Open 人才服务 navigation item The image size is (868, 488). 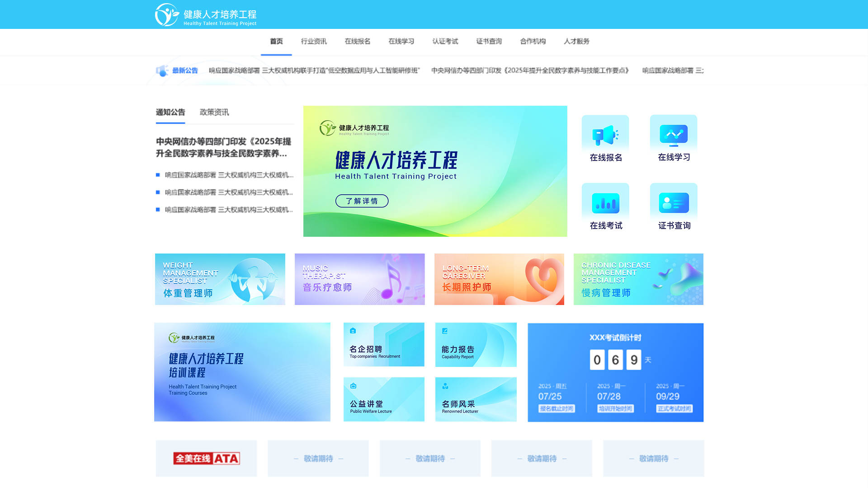point(576,41)
